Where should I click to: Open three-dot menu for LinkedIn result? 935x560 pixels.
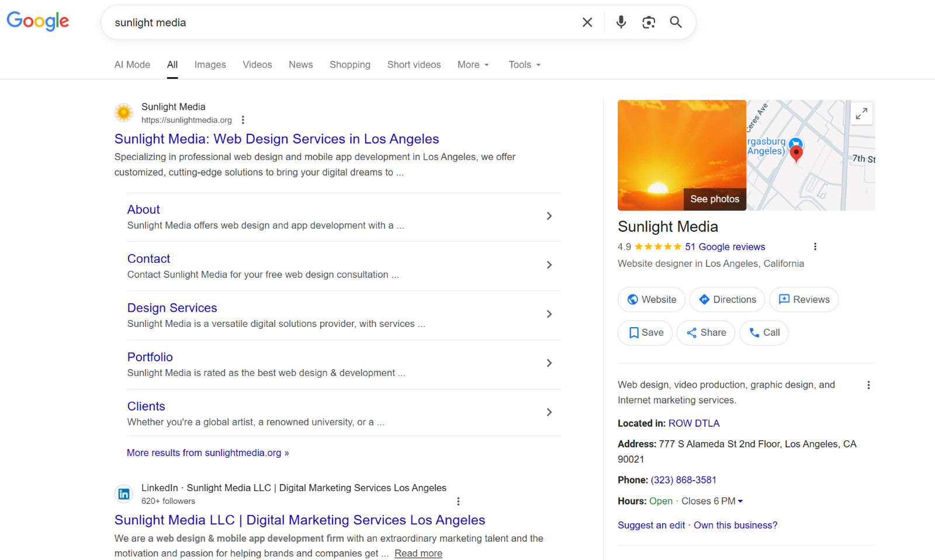point(458,501)
